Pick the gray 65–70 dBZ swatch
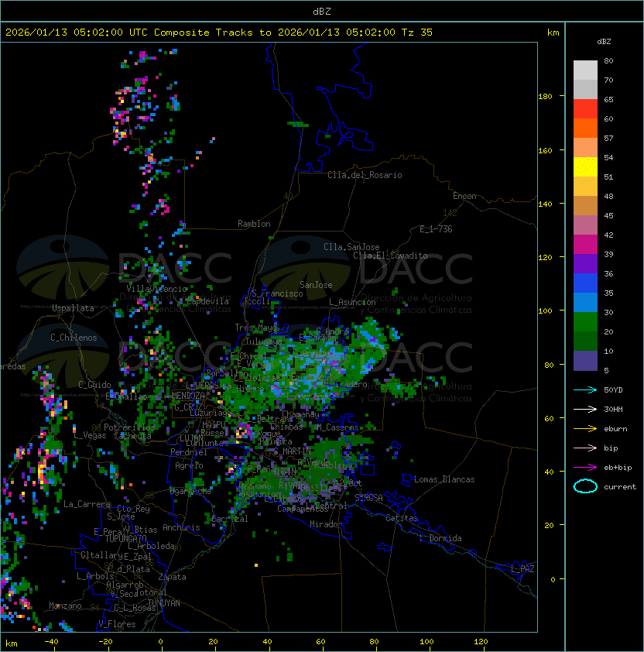644x652 pixels. point(585,89)
